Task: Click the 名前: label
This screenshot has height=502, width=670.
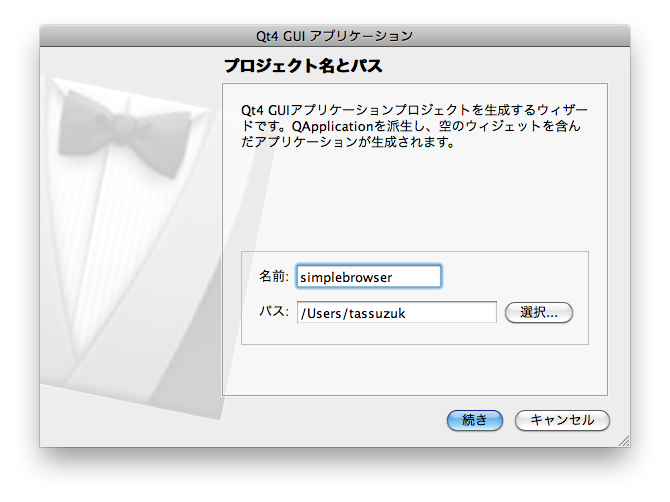Action: (x=273, y=277)
